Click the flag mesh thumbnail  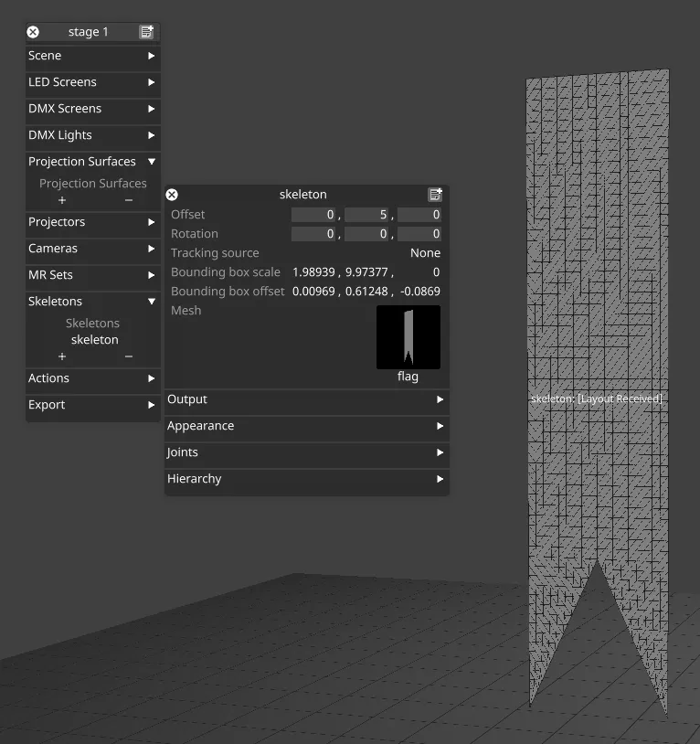point(408,337)
